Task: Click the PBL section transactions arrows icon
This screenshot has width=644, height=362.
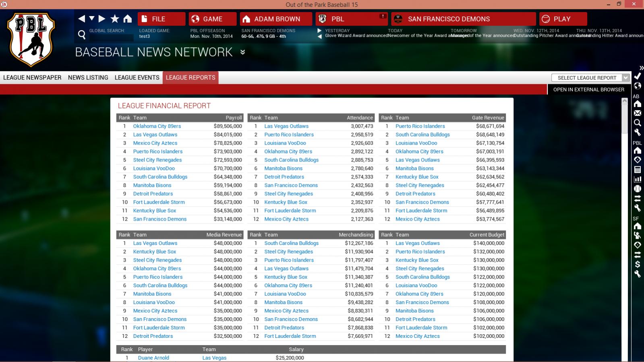Action: pos(638,198)
